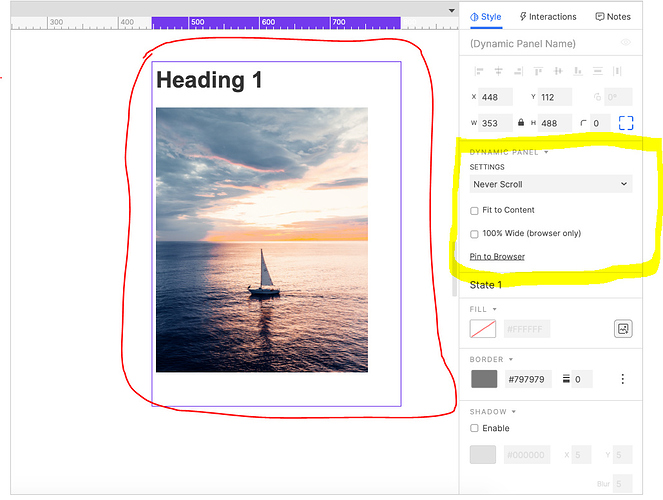Click the align center horizontally icon

click(x=498, y=71)
